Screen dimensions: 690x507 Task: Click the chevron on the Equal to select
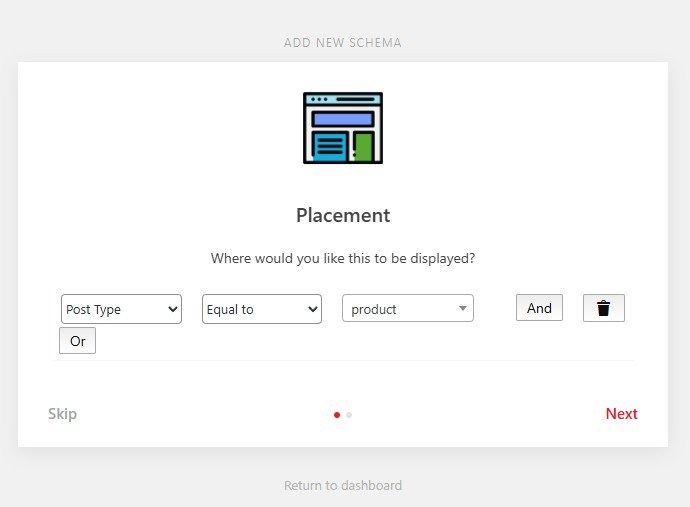[x=312, y=309]
